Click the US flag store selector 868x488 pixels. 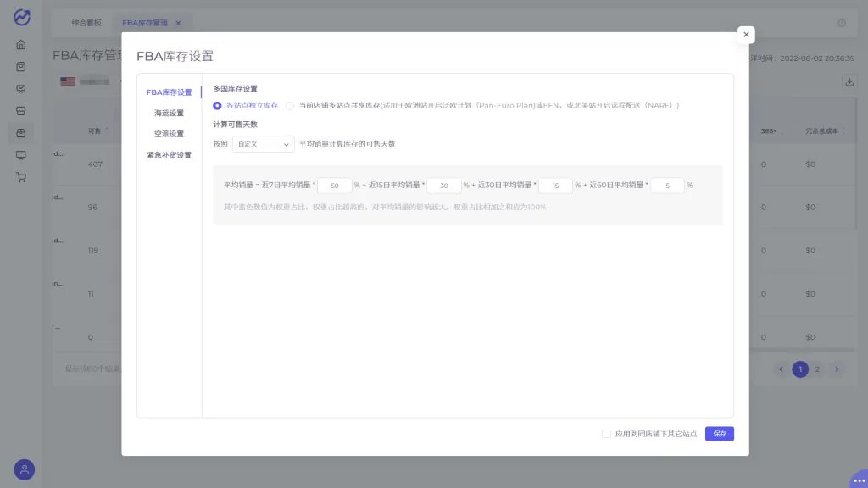tap(92, 81)
